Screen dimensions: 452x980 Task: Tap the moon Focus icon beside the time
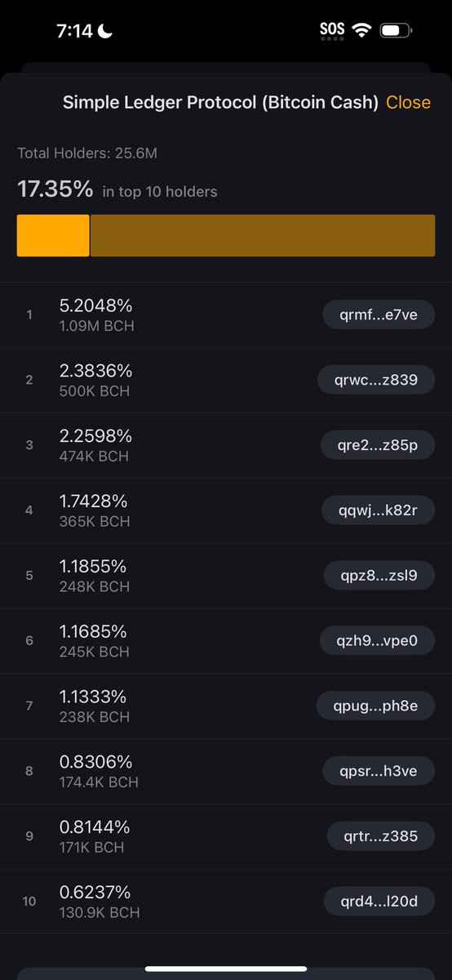[106, 31]
